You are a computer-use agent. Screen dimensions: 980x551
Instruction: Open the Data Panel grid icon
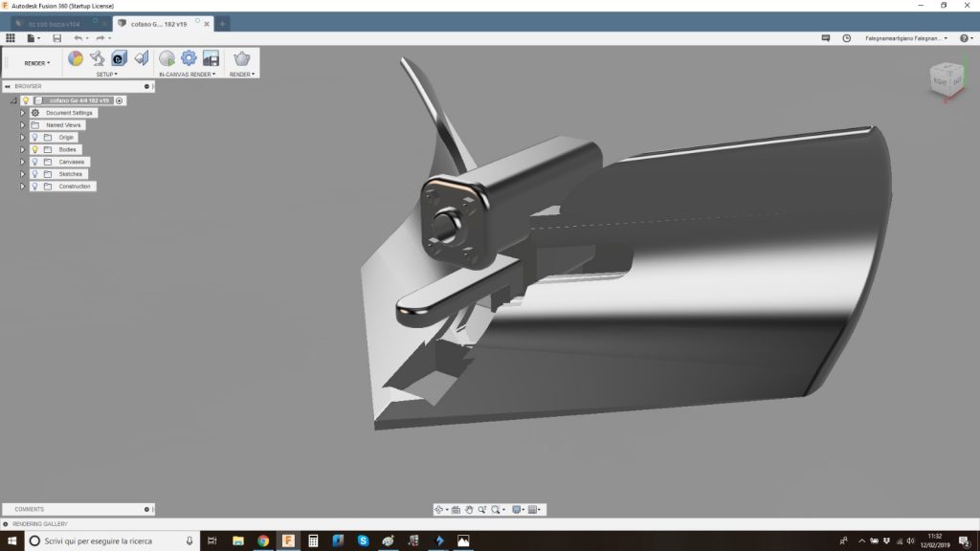[x=11, y=38]
